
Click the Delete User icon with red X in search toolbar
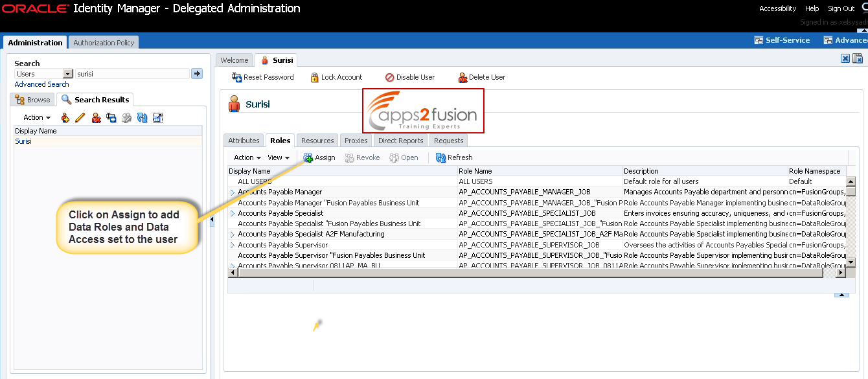[x=96, y=118]
